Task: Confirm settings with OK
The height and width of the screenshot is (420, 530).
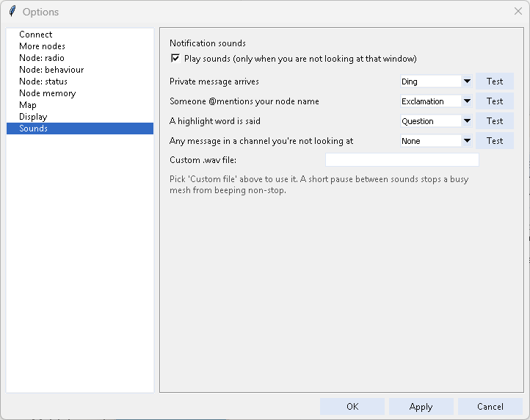Action: (352, 407)
